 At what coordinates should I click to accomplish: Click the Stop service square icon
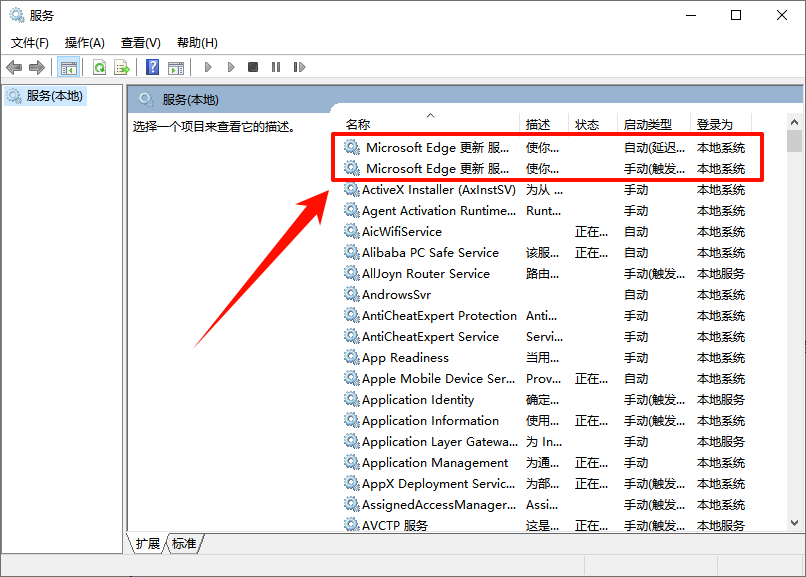coord(253,67)
